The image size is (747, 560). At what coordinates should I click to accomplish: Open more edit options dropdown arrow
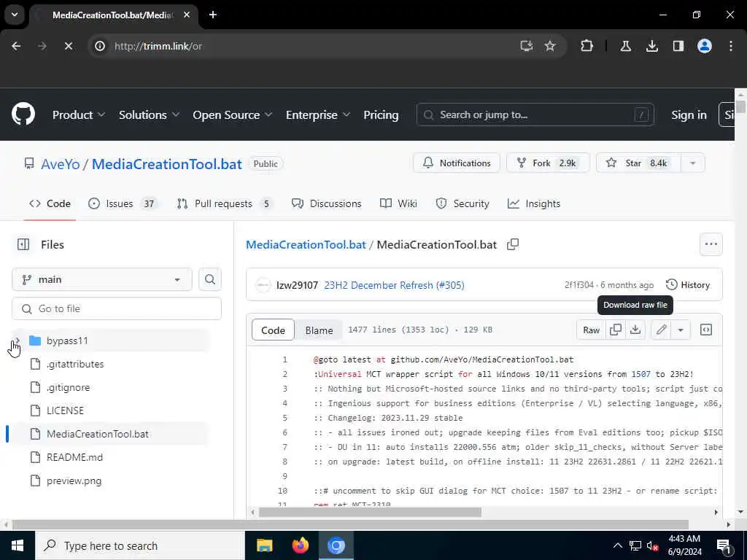click(x=681, y=330)
